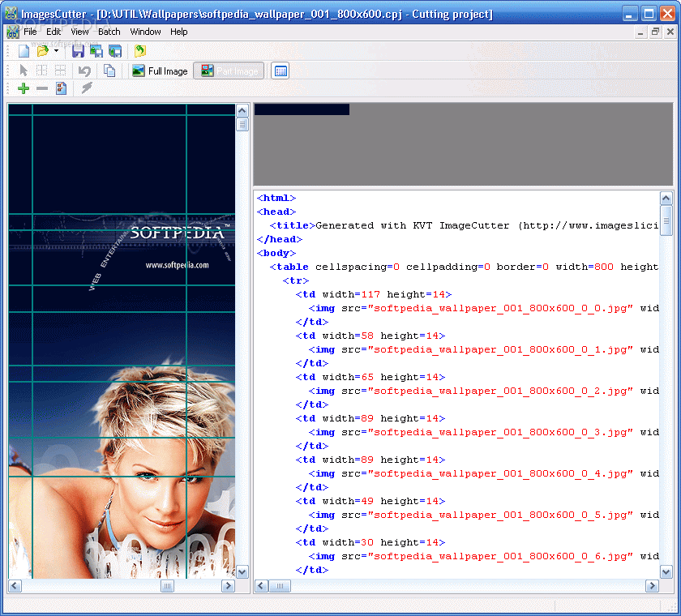Click the </head> closing tag line
681x616 pixels.
click(279, 239)
